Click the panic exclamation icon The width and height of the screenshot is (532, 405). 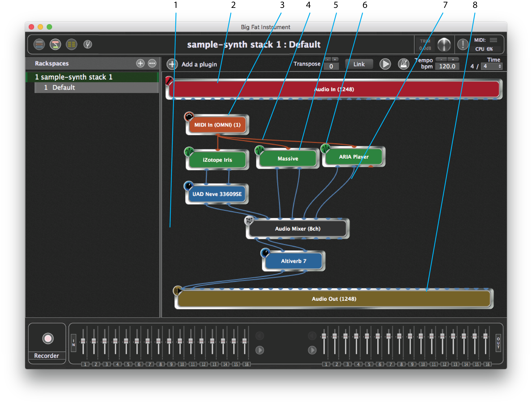pos(463,45)
